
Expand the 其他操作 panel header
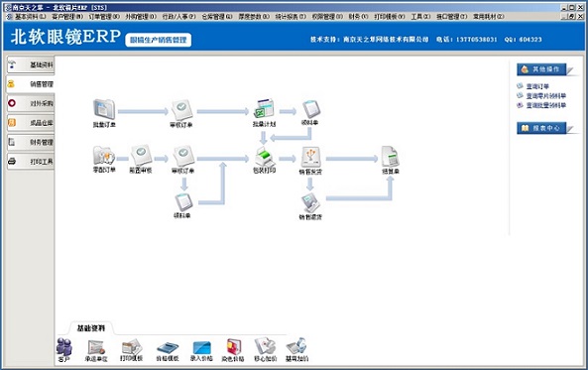541,69
